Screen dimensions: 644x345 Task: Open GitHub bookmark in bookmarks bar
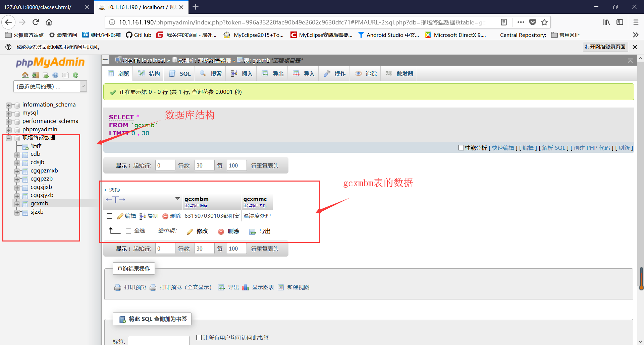(139, 35)
